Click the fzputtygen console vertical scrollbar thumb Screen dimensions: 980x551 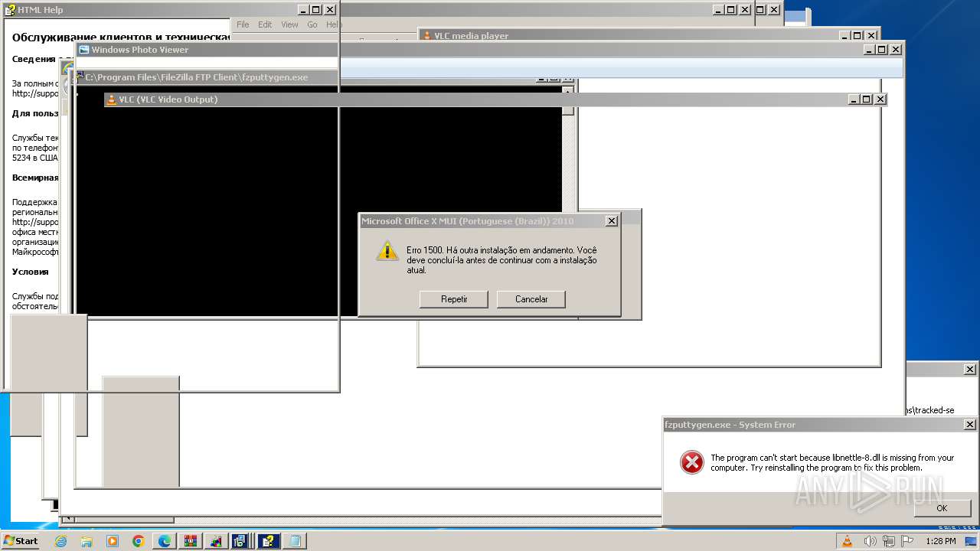pos(567,110)
